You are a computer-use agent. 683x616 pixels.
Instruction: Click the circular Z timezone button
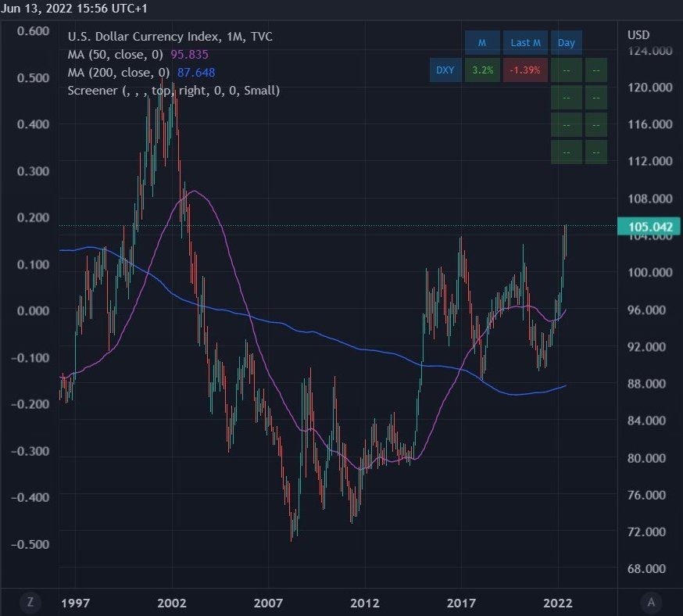pyautogui.click(x=30, y=601)
